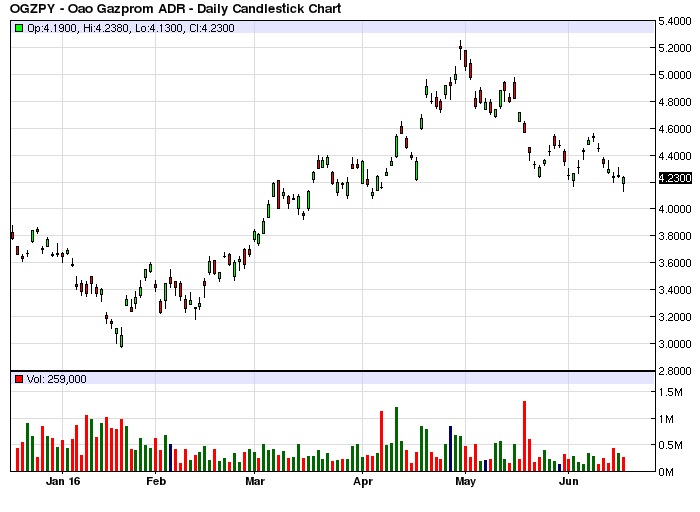
Task: Click the 5.2000 price axis label
Action: [675, 48]
